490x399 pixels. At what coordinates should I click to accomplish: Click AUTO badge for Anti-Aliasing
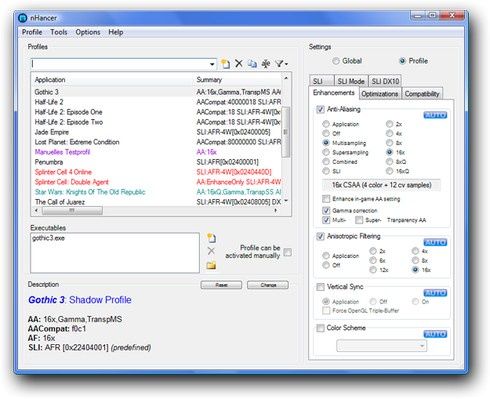pos(435,115)
